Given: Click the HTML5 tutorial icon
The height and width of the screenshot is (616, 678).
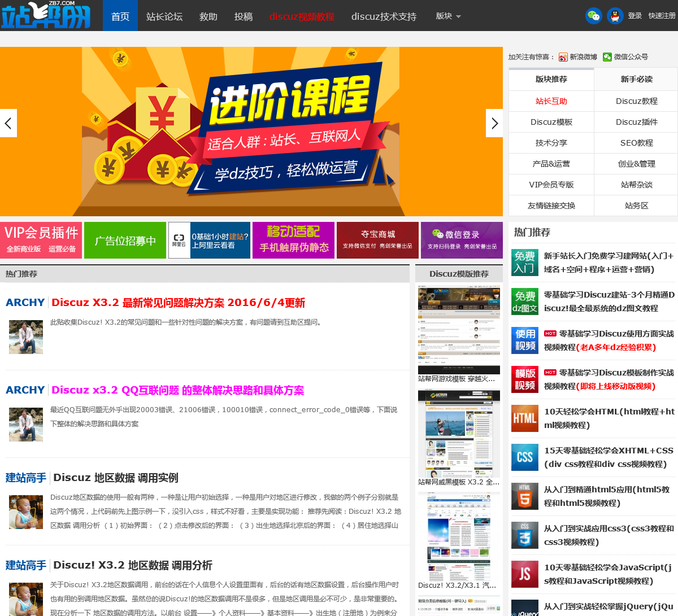Looking at the screenshot, I should [524, 496].
